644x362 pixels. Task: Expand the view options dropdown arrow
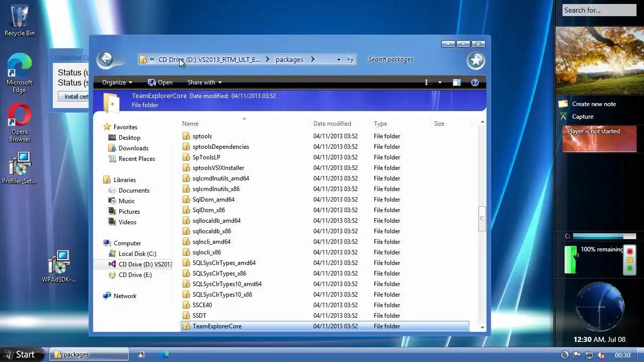pos(440,82)
